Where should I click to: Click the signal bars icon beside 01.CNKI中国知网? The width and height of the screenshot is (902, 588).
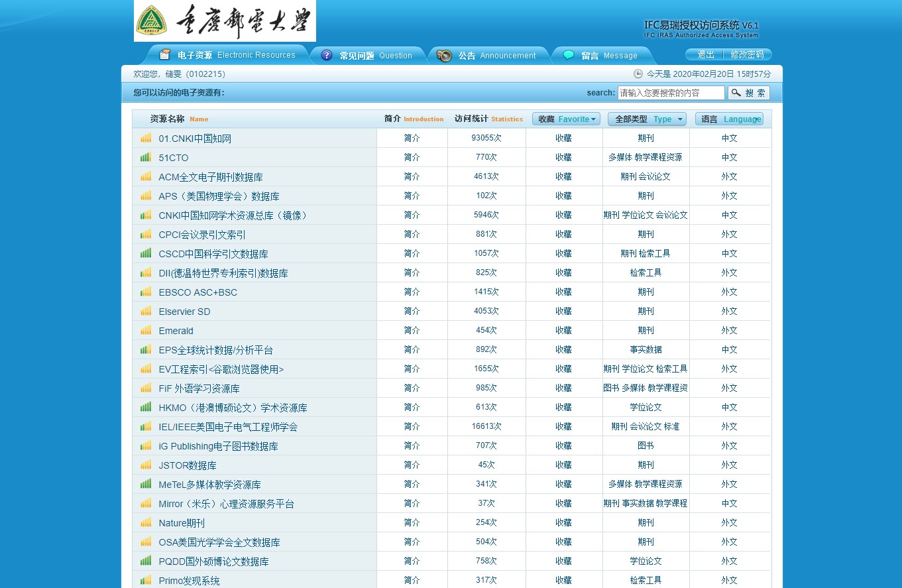pos(146,138)
